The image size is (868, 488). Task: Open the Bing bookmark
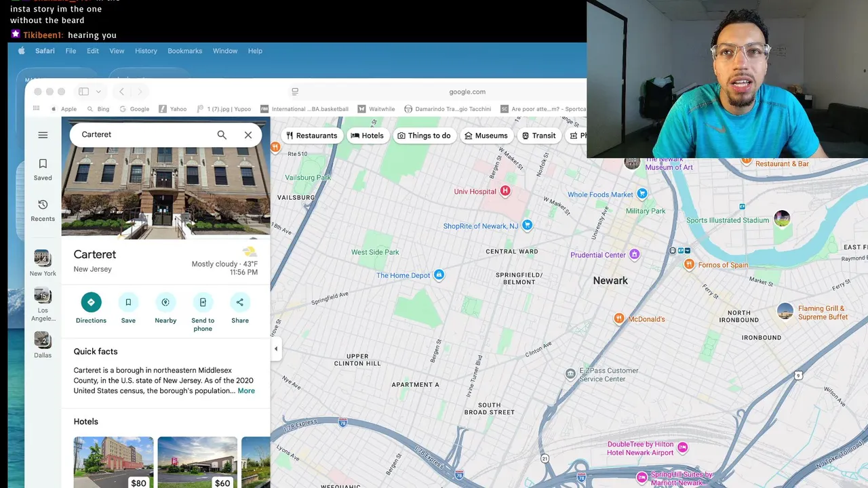click(98, 108)
